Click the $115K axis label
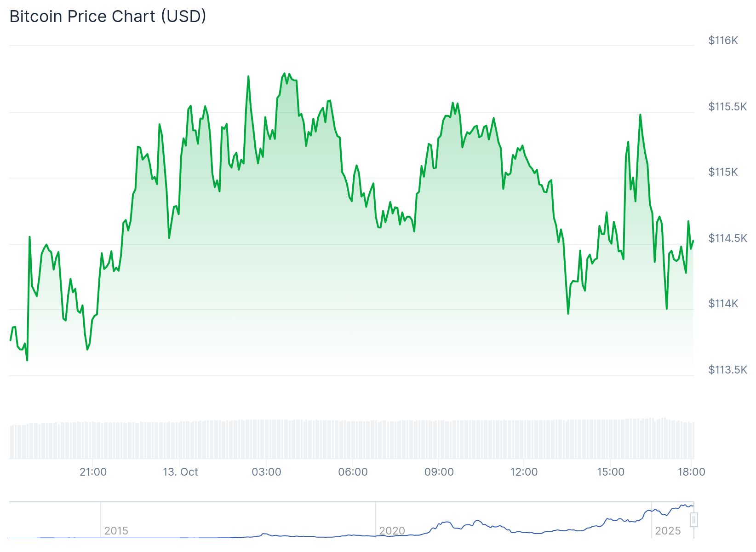This screenshot has width=756, height=552. pos(723,172)
